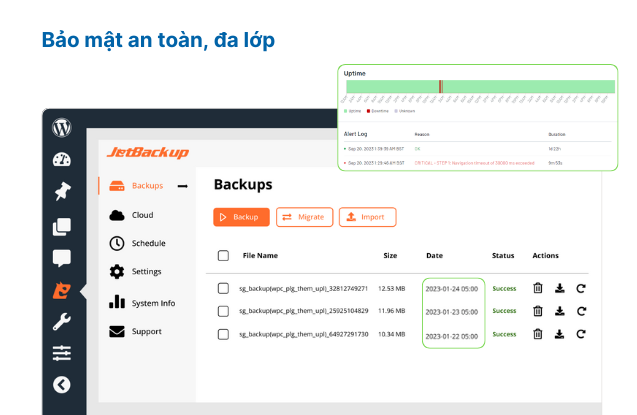This screenshot has height=415, width=637.
Task: Select the JetBackup fox icon in sidebar
Action: [x=62, y=290]
